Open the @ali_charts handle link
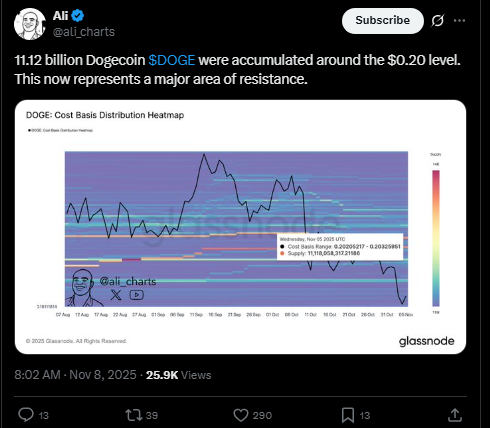Image resolution: width=490 pixels, height=428 pixels. (84, 32)
